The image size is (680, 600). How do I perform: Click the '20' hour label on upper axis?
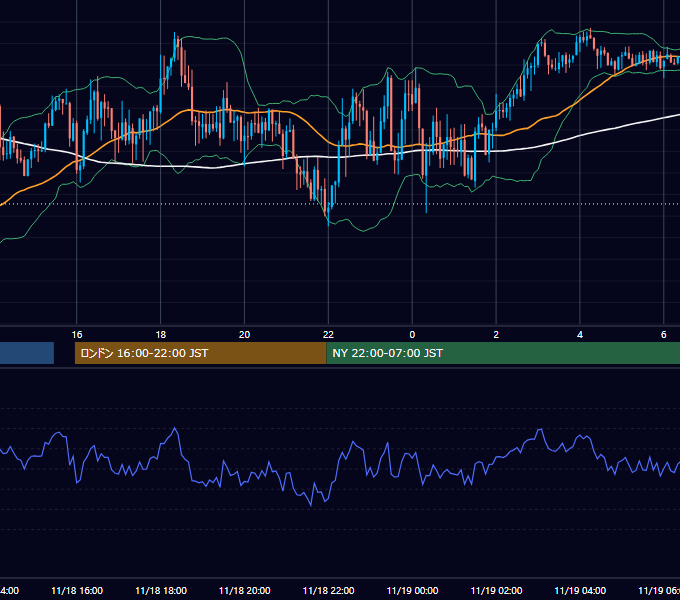point(245,334)
